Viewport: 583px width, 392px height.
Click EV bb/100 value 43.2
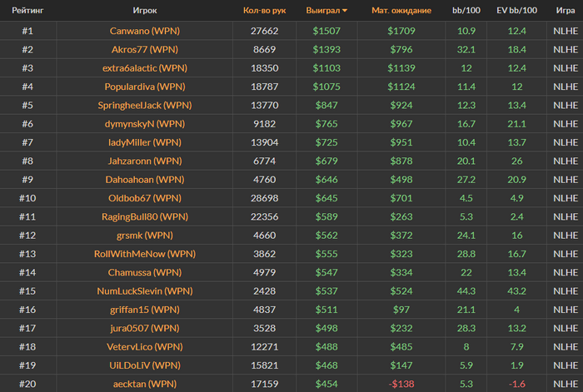click(517, 291)
